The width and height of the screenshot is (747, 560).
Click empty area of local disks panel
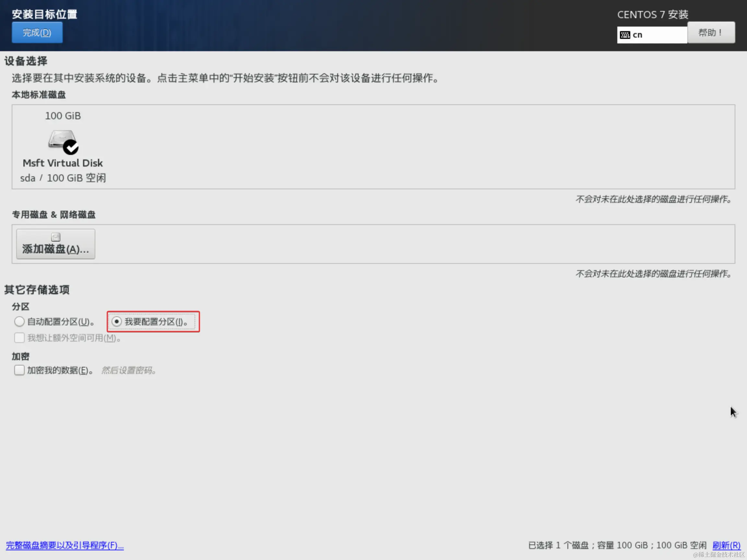[405, 147]
